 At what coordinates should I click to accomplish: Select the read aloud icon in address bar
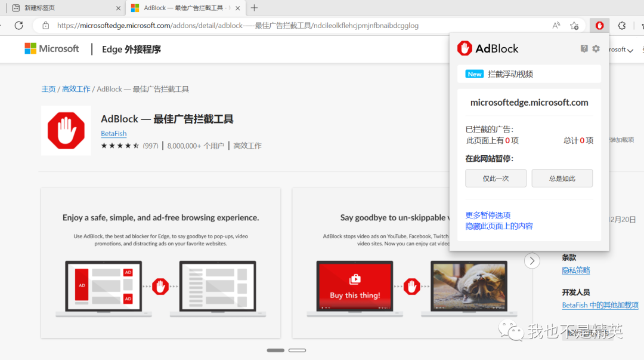[556, 25]
